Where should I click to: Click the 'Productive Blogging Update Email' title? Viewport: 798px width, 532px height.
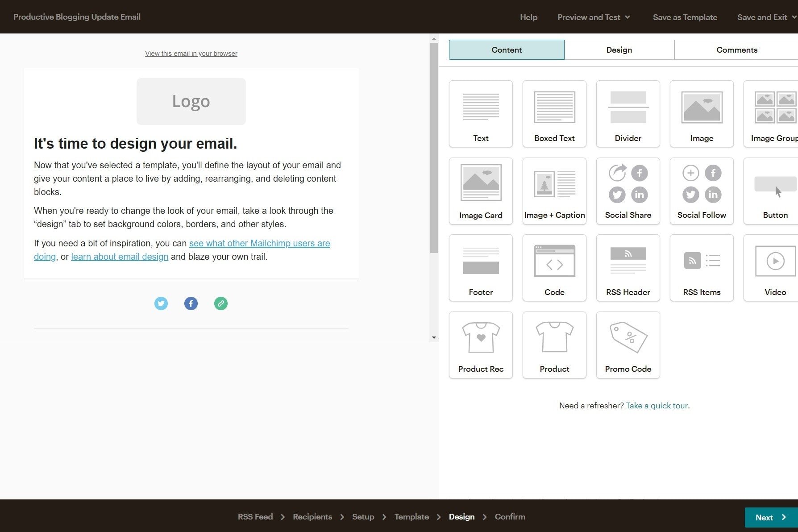point(77,17)
